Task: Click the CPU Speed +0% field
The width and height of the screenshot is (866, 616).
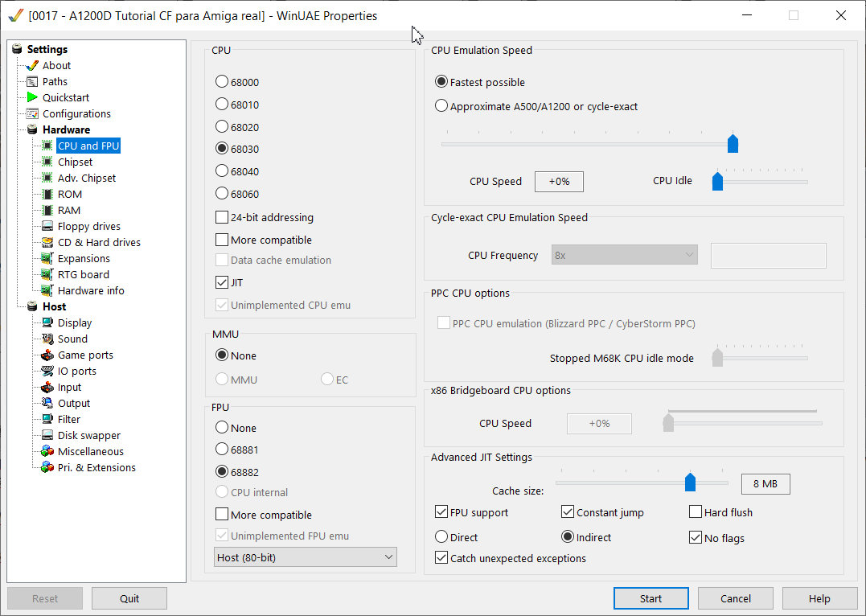Action: point(559,181)
